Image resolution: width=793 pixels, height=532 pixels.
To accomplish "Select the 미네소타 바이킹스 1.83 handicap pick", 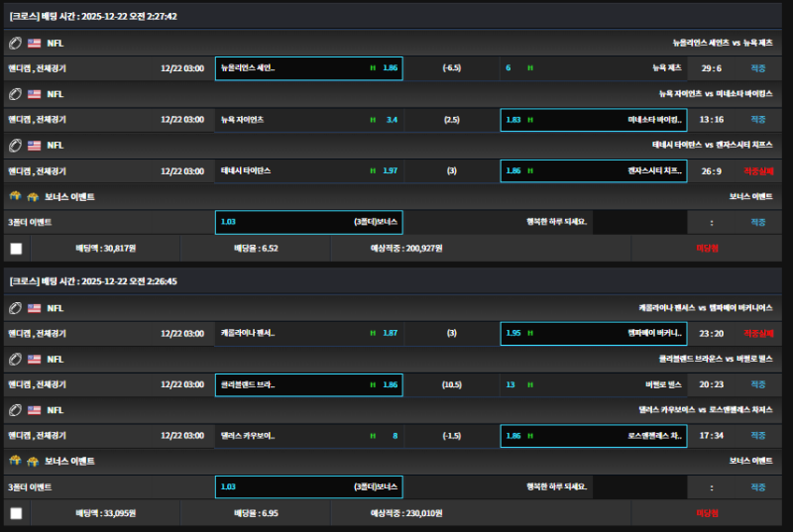I will [x=593, y=120].
